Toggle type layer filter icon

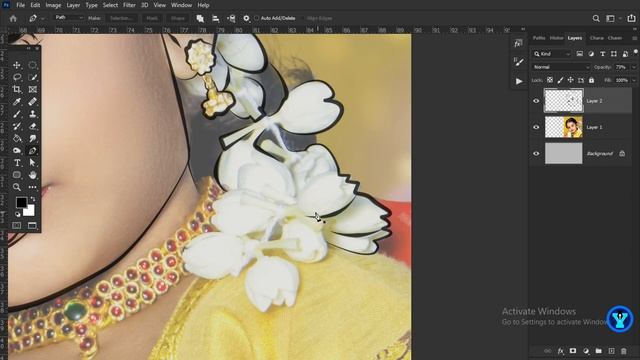coord(602,54)
